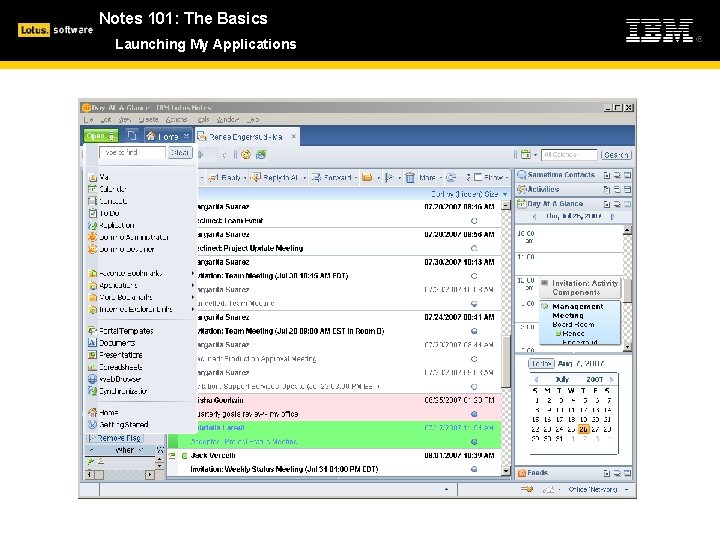Open the flag button dropdown arrow
This screenshot has width=720, height=540.
click(399, 178)
